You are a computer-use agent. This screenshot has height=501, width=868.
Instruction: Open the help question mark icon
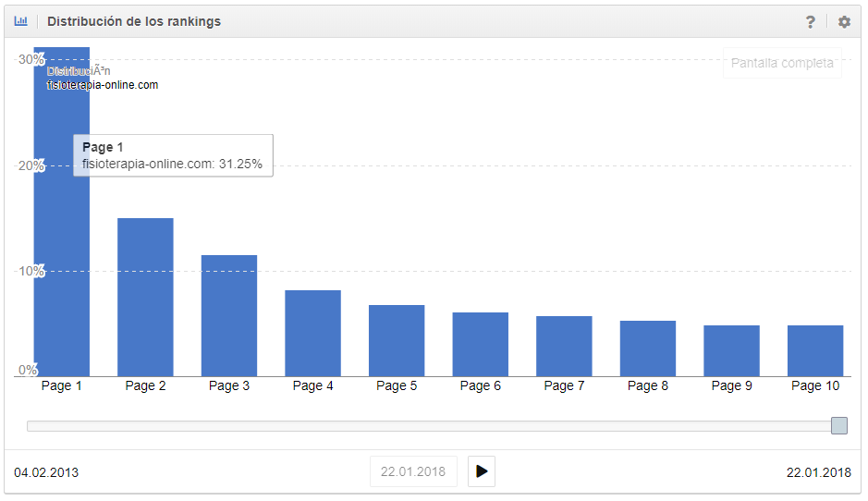pyautogui.click(x=811, y=22)
